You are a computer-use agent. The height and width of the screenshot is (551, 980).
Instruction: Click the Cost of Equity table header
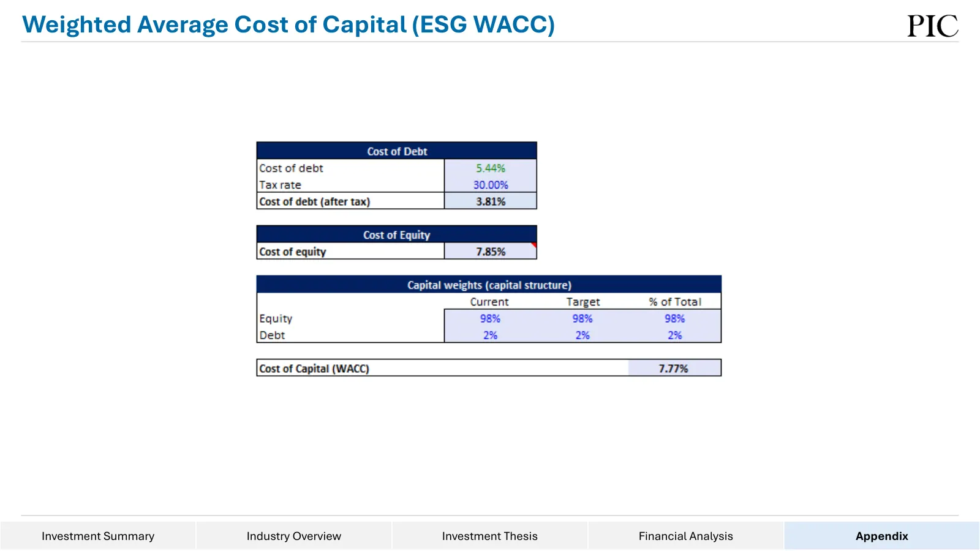tap(397, 234)
